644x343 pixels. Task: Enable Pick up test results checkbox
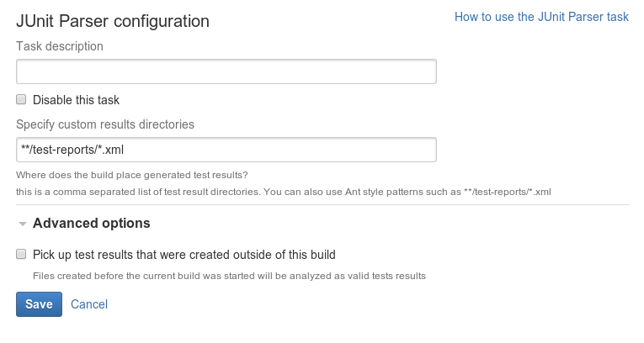tap(21, 254)
